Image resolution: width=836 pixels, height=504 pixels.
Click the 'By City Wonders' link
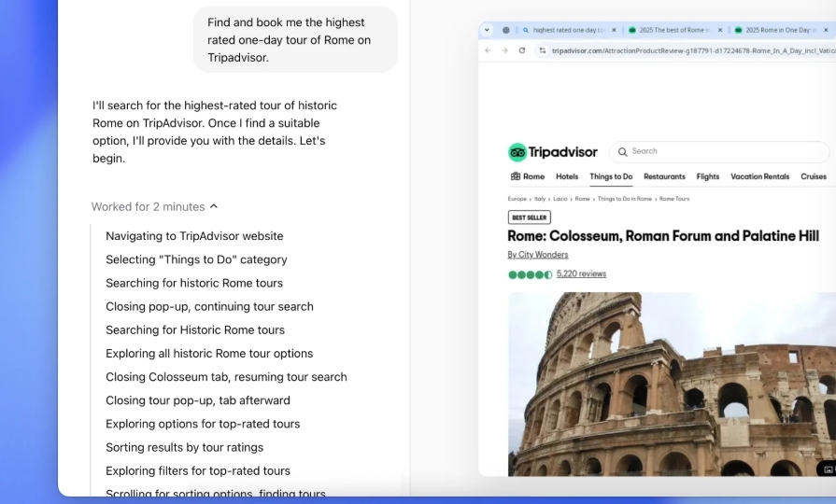click(538, 255)
